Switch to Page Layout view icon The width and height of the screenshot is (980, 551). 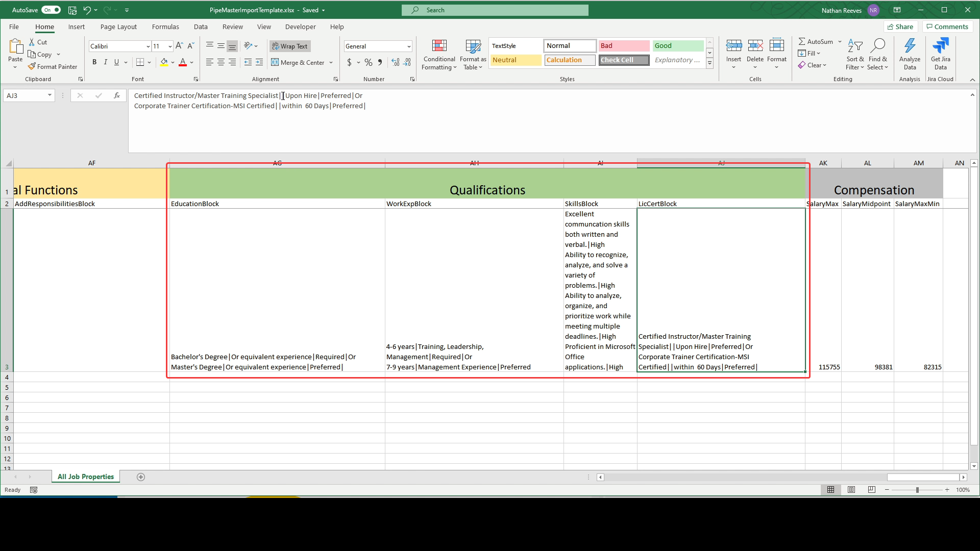851,490
